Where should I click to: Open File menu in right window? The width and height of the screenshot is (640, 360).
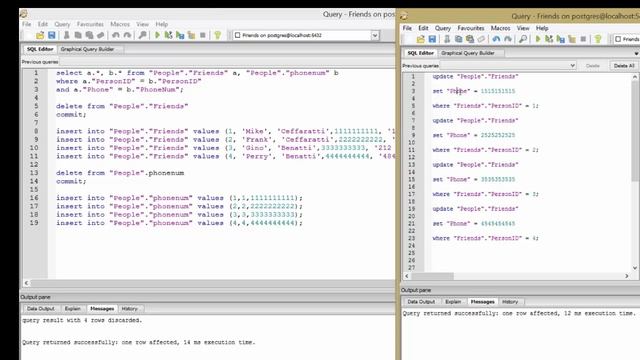[407, 28]
